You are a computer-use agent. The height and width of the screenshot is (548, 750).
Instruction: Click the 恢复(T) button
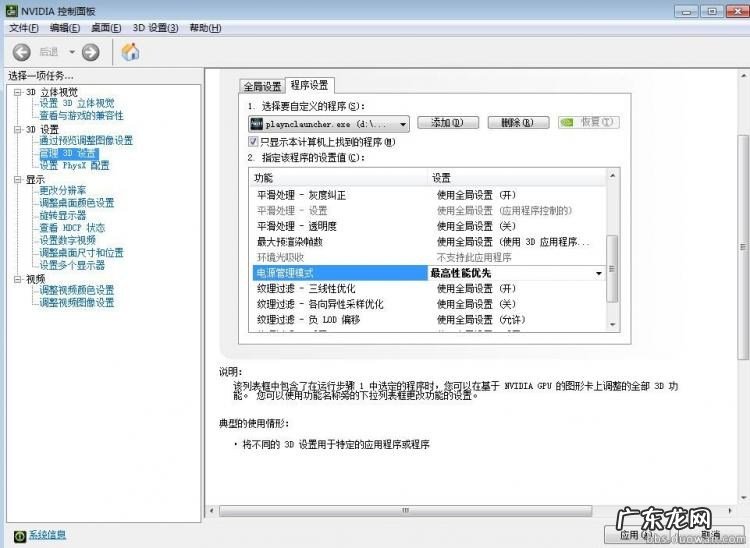click(x=589, y=122)
